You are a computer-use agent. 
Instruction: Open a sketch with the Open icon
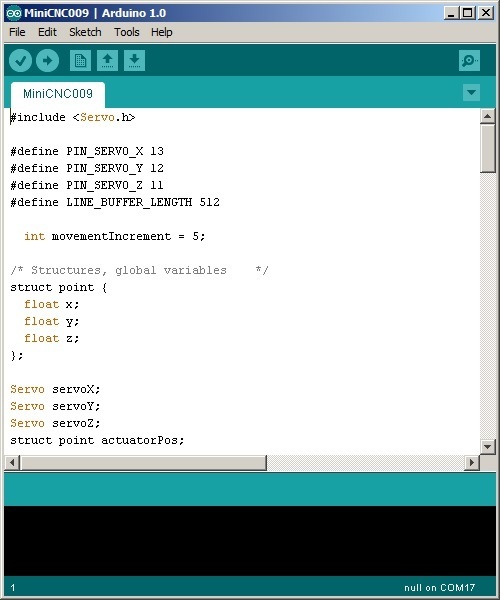pos(107,60)
